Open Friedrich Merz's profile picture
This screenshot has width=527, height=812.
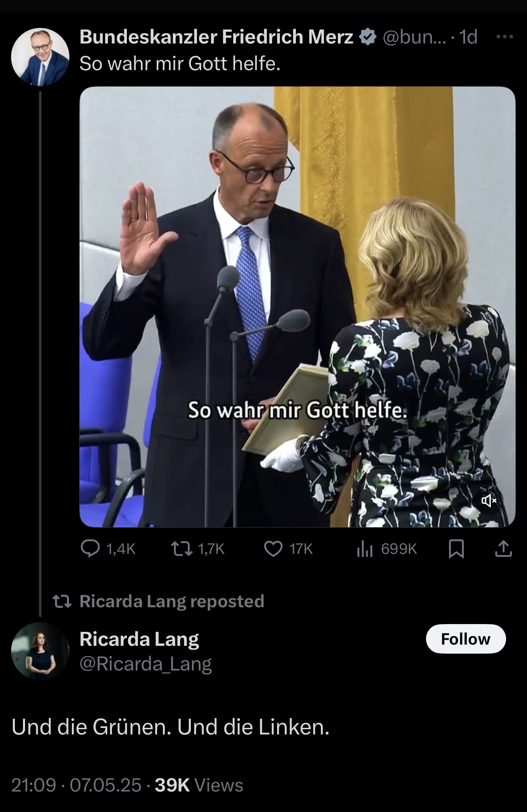pos(40,57)
